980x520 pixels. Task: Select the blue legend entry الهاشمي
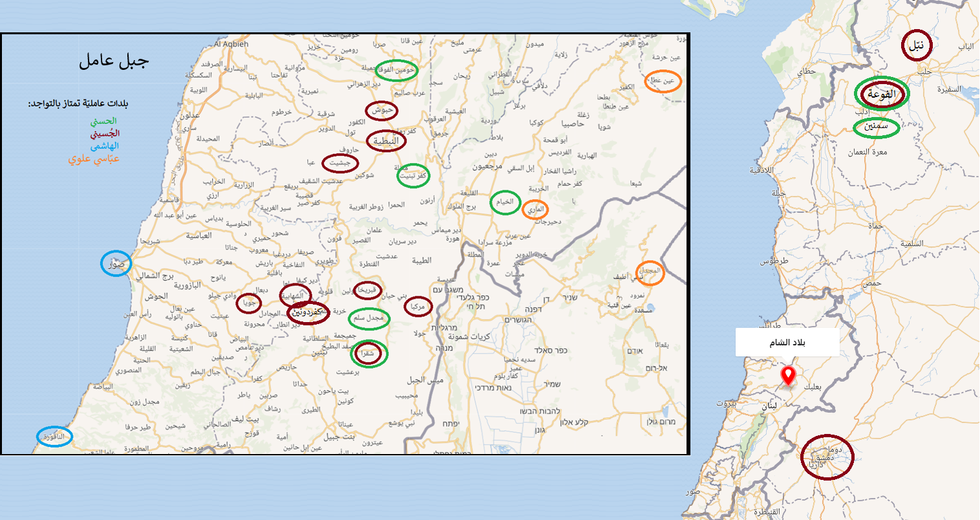pos(104,146)
